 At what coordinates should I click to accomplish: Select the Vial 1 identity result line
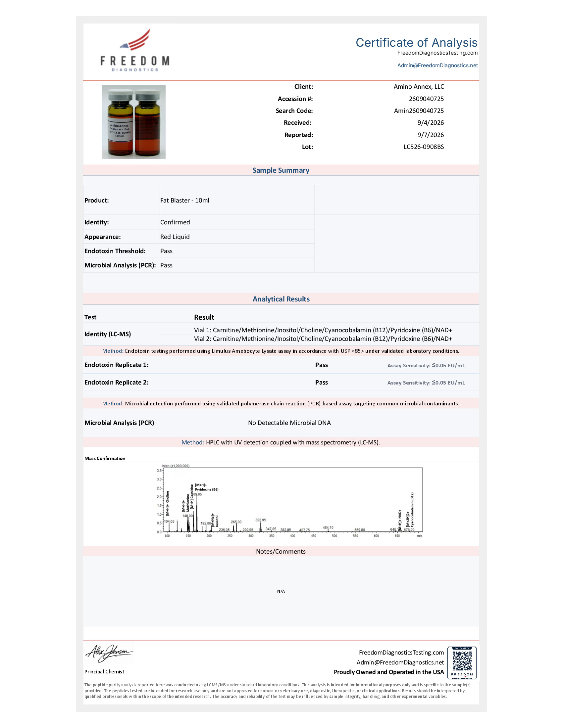323,330
